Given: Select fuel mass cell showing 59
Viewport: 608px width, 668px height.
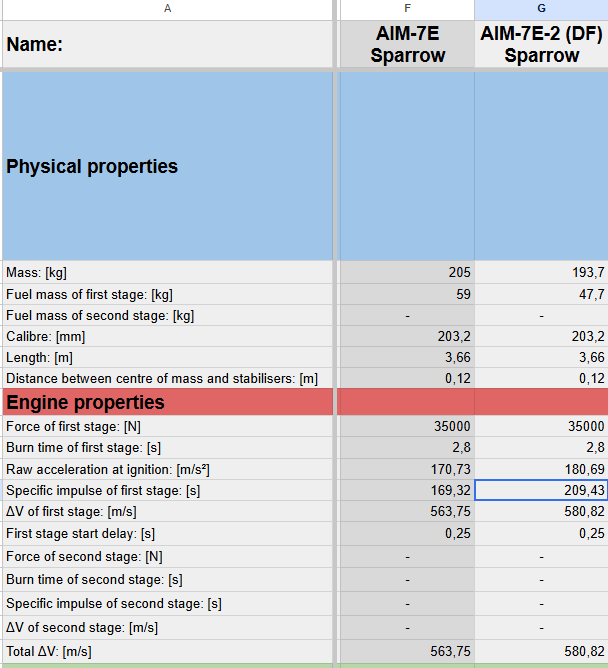Looking at the screenshot, I should pyautogui.click(x=407, y=294).
